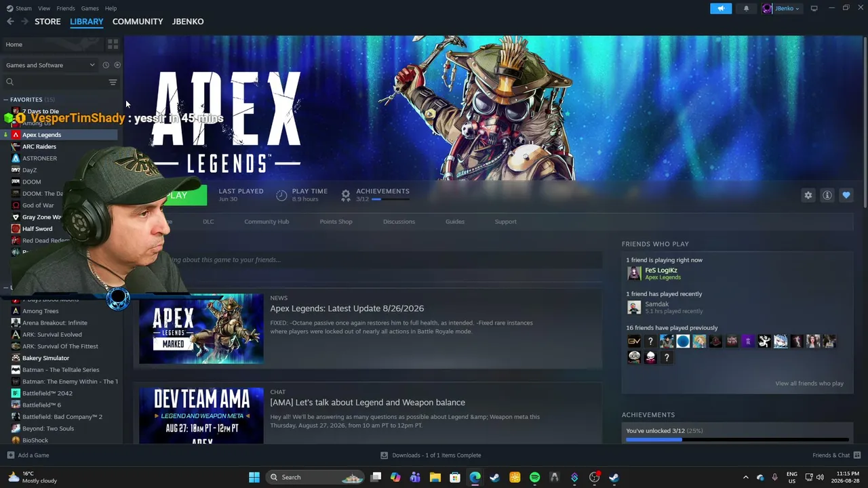Screen dimensions: 868x488
Task: Show Apex Legends game info
Action: click(x=827, y=195)
